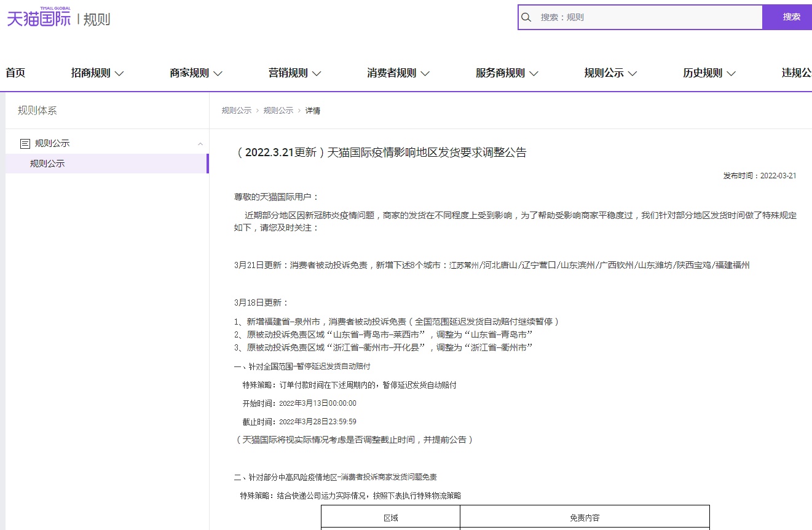Click the Tmall Global logo
Viewport: 812px width, 530px height.
tap(39, 18)
